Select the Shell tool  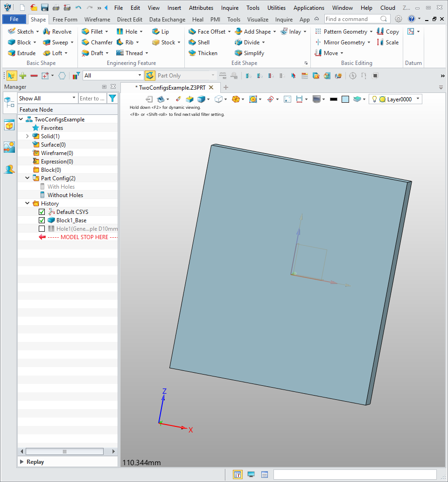199,43
